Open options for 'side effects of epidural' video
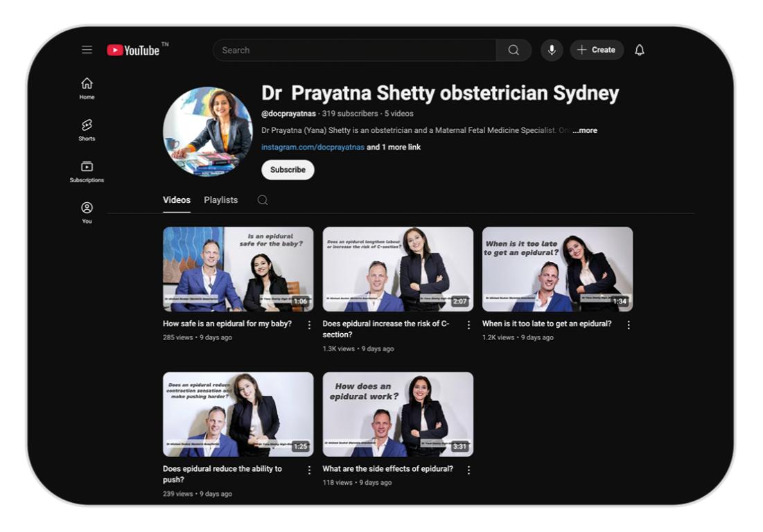 pyautogui.click(x=468, y=470)
